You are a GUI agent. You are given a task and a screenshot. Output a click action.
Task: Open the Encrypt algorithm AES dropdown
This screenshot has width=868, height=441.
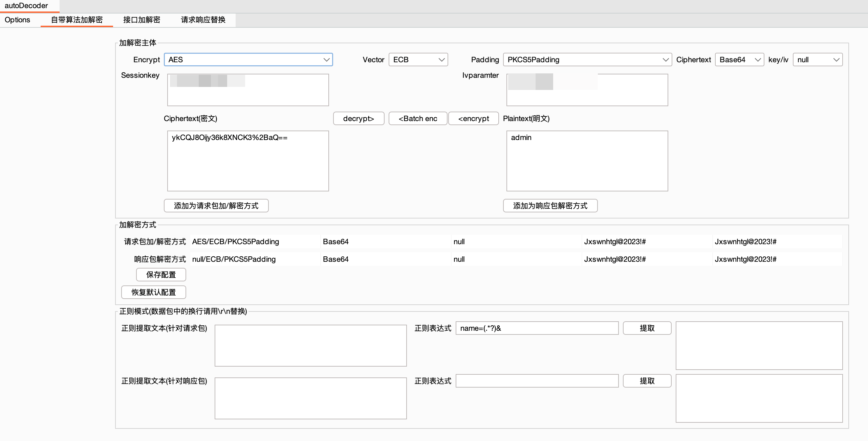pyautogui.click(x=248, y=60)
